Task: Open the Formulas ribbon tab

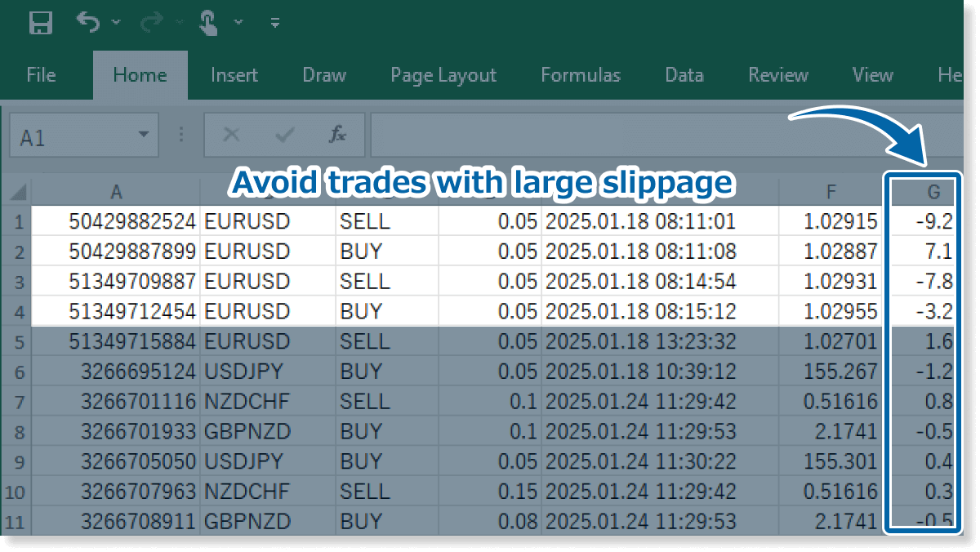Action: [x=581, y=75]
